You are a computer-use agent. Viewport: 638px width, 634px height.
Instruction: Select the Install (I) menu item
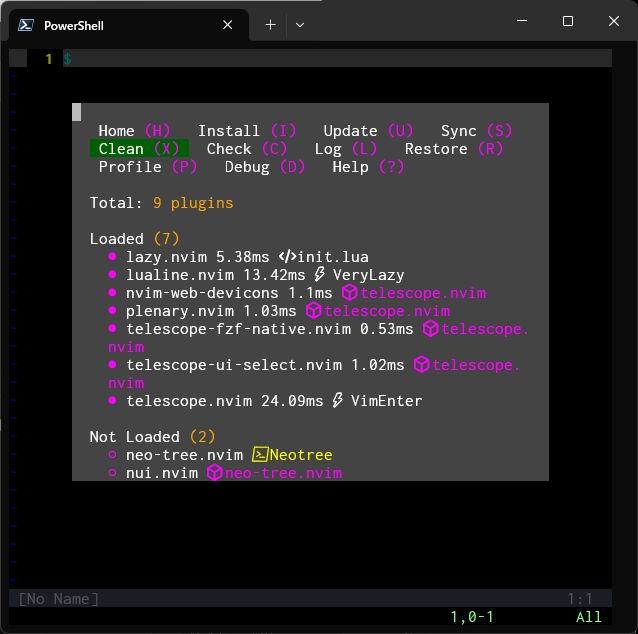point(247,131)
